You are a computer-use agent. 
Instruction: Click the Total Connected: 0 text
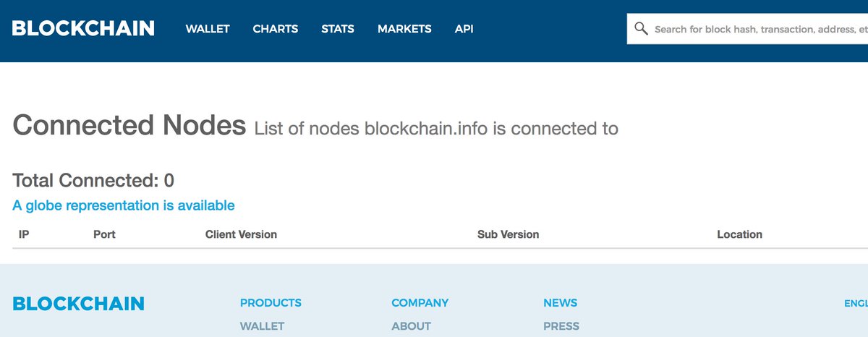(x=93, y=180)
